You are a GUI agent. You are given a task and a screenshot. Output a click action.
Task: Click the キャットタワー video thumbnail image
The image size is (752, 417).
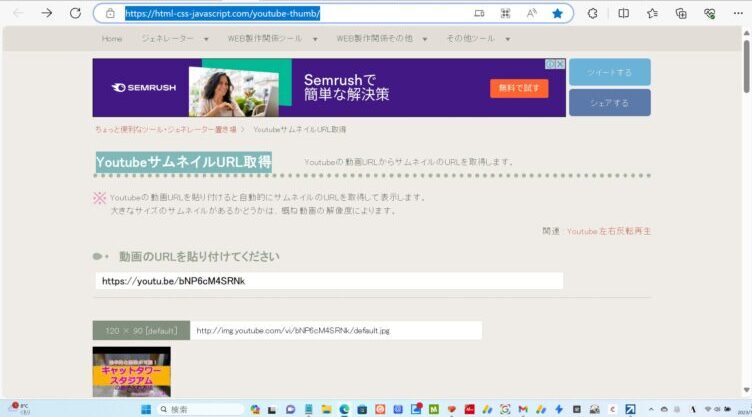[x=131, y=371]
